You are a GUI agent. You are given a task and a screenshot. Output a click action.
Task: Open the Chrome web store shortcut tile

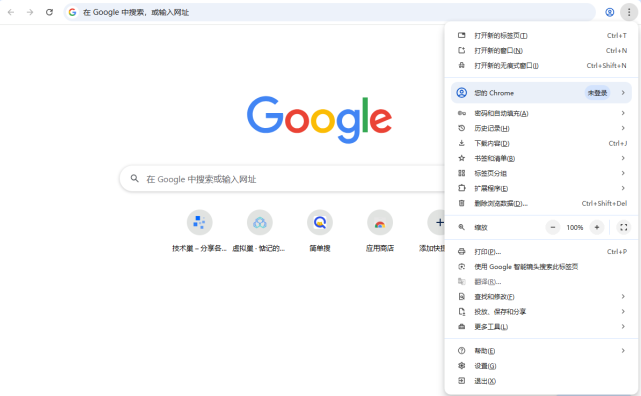380,223
